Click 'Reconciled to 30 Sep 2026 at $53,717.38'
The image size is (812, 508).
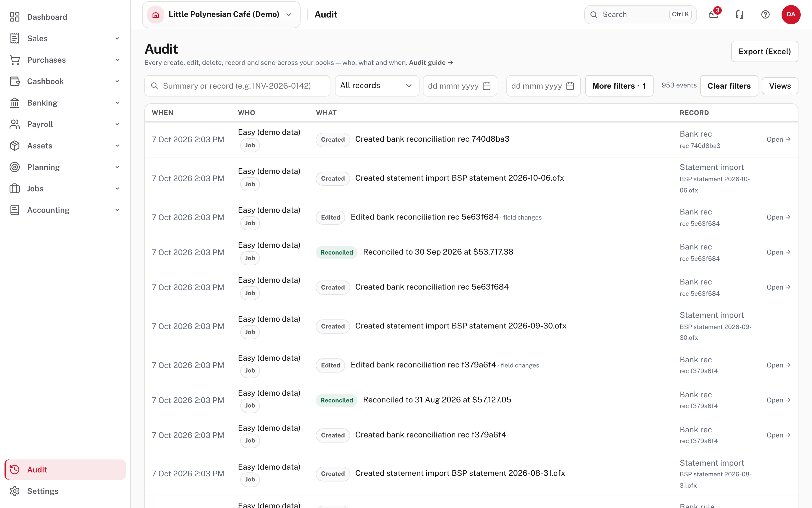(438, 252)
